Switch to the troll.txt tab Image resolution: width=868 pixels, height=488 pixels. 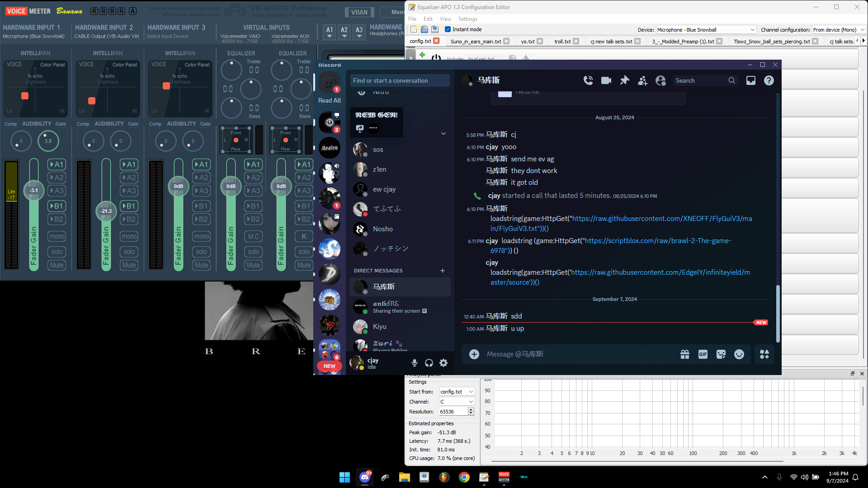(x=562, y=41)
